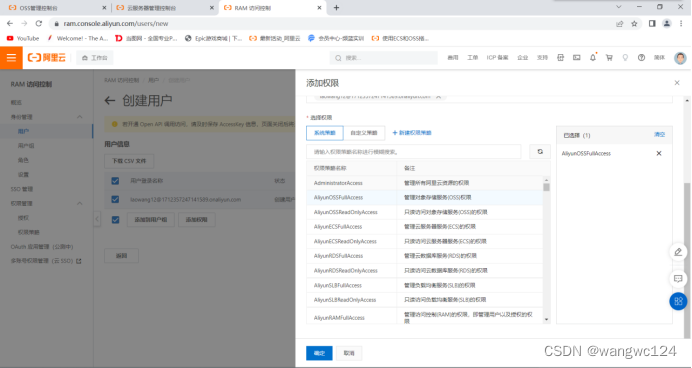Bookmark this page with the star icon
This screenshot has height=368, width=692.
(x=634, y=23)
